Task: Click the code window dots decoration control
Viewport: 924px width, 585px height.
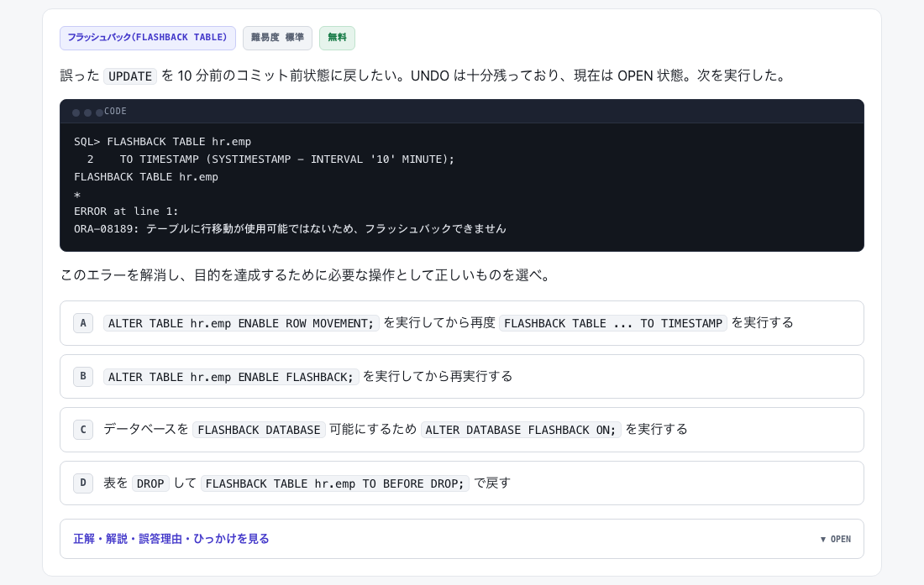Action: (x=88, y=112)
